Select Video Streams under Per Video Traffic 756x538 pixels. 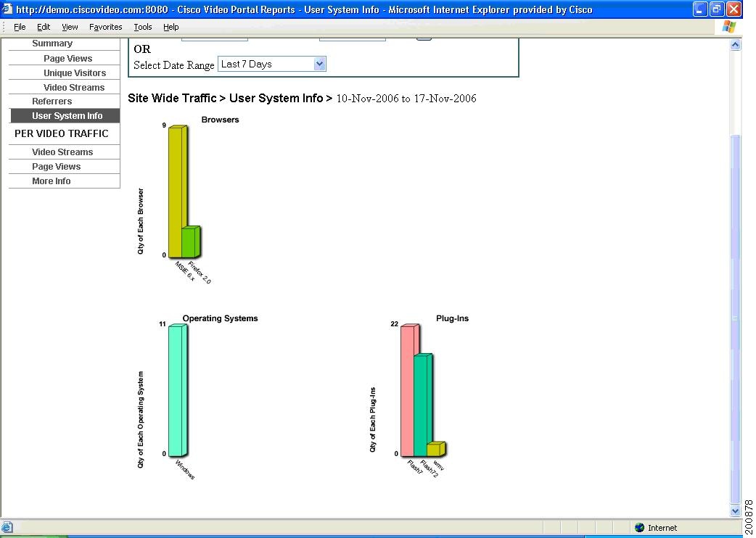pos(64,152)
